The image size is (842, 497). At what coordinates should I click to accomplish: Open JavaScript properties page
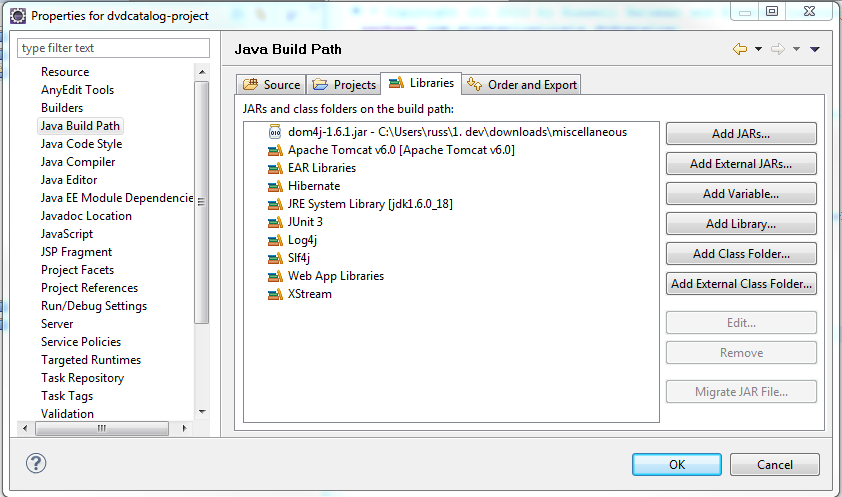point(67,234)
